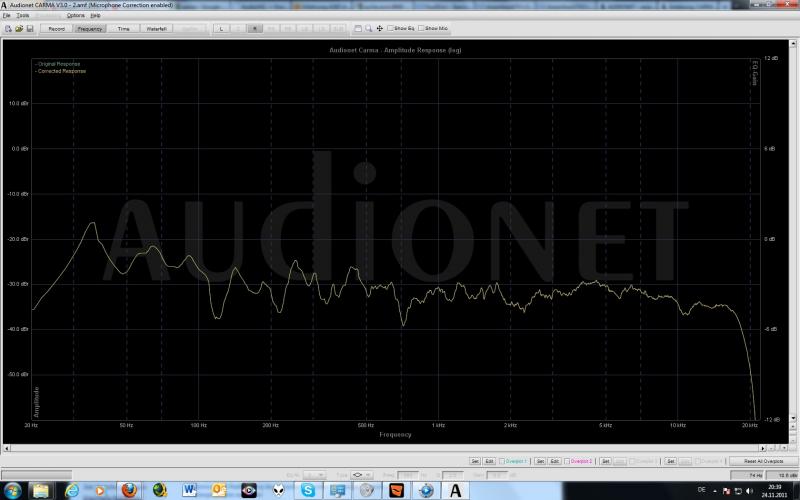Click the open file folder icon
800x500 pixels.
(18, 28)
